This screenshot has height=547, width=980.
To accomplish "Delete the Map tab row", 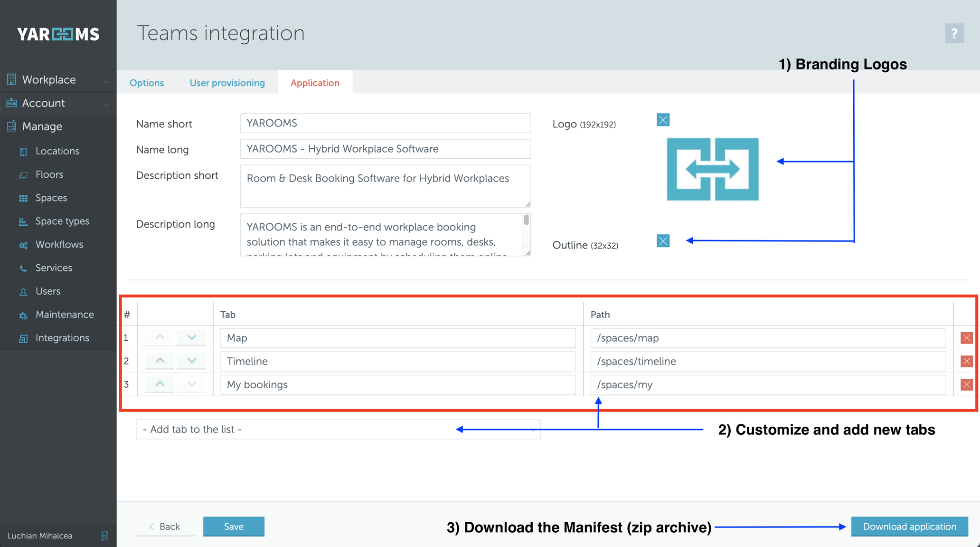I will tap(966, 338).
